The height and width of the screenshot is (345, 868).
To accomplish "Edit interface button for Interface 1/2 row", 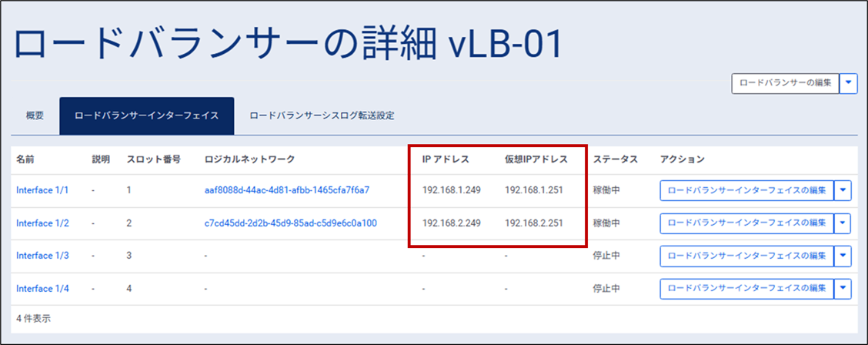I will 746,223.
